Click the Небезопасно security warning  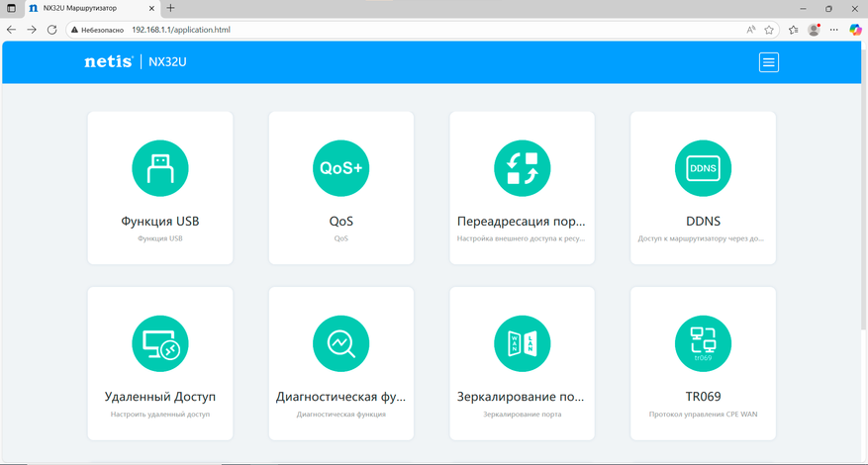tap(97, 30)
